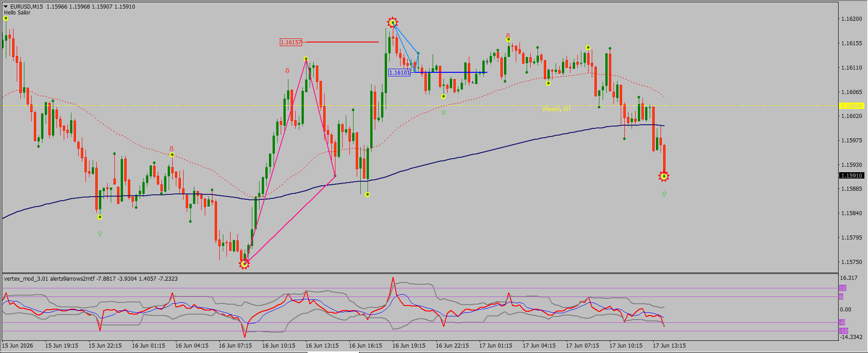Select the red down arrow above the 17 Jun 01:15 high
The height and width of the screenshot is (353, 868).
pyautogui.click(x=508, y=35)
